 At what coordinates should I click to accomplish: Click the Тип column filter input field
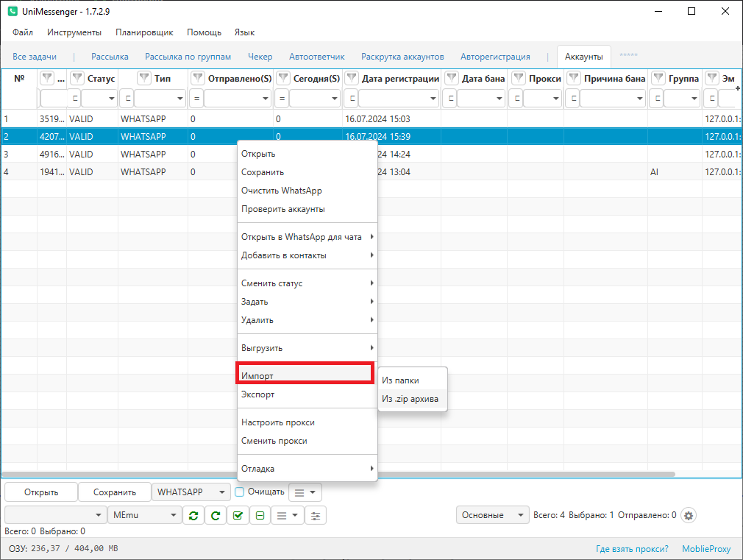pos(159,98)
